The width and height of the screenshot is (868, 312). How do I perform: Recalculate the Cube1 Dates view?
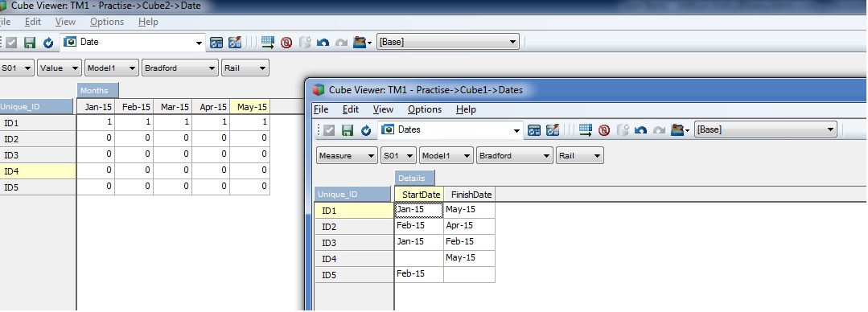pyautogui.click(x=366, y=130)
